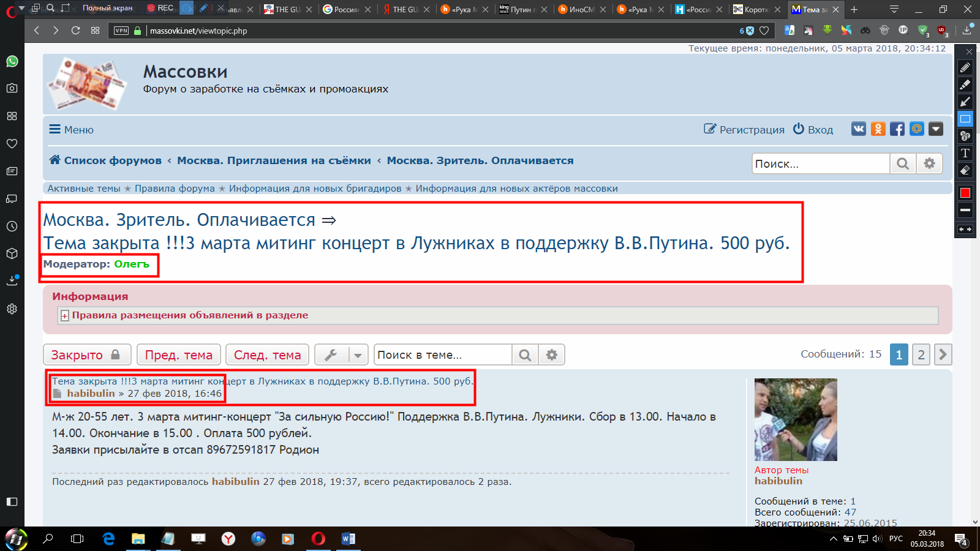Click the camera screenshot icon in capture bar

(x=187, y=8)
